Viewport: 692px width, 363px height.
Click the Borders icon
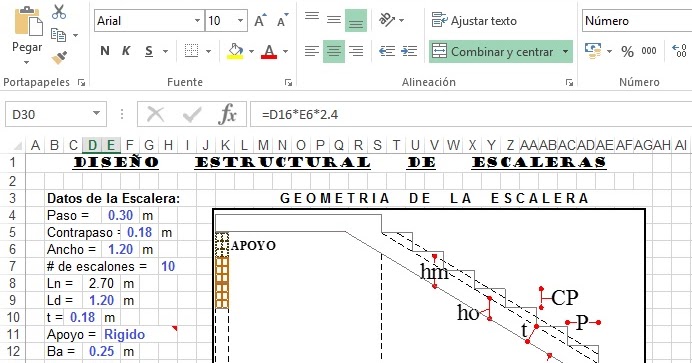191,51
